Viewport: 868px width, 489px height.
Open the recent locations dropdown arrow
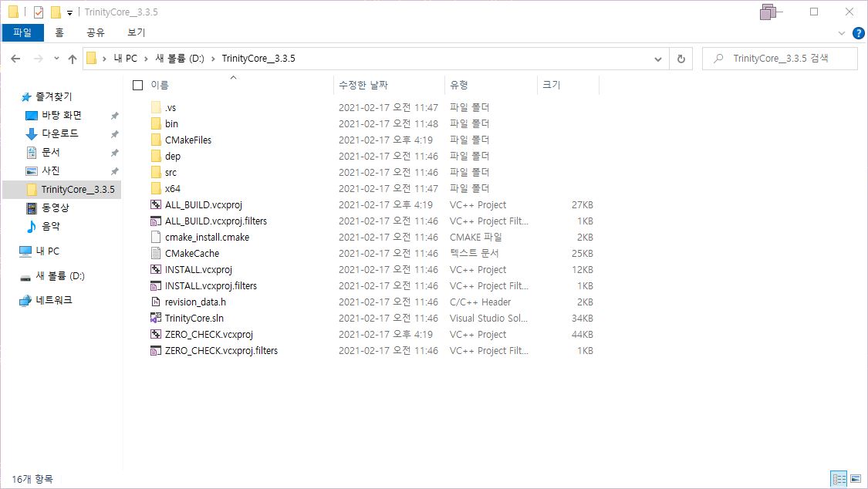(x=56, y=58)
